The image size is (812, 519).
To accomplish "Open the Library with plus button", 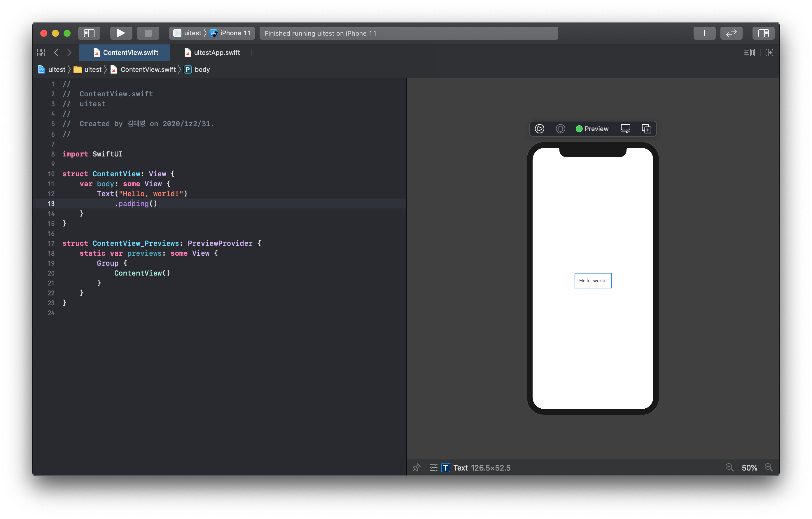I will [704, 33].
